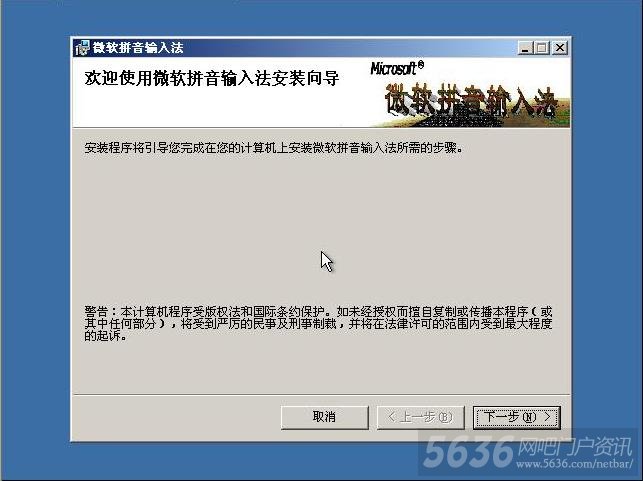Close the installer with the X button

pos(559,48)
